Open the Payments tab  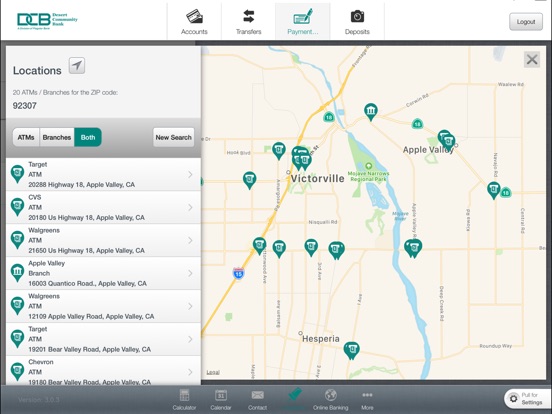click(303, 21)
